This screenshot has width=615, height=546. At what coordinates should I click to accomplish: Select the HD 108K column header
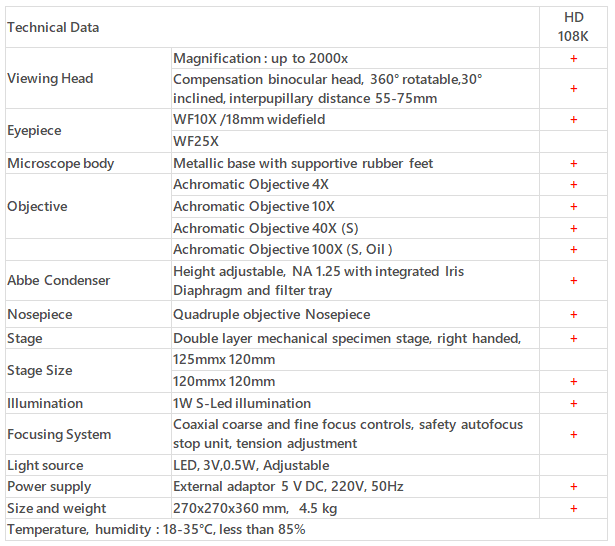573,27
